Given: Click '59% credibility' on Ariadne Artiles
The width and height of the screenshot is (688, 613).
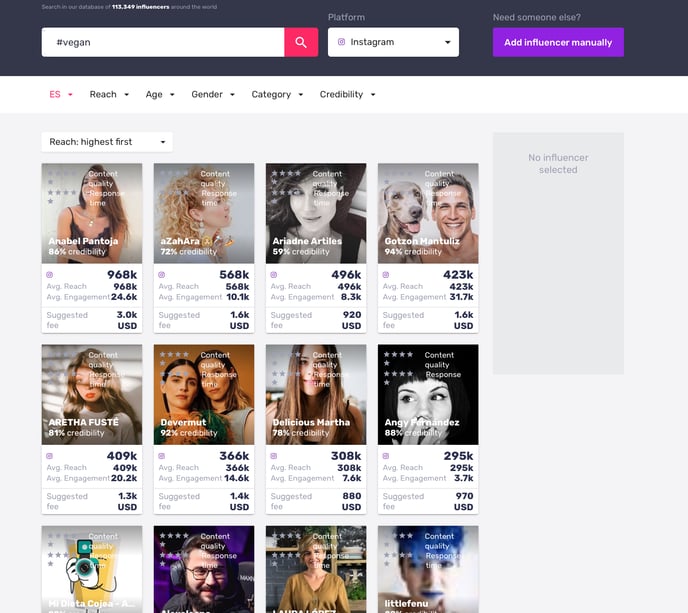Looking at the screenshot, I should (x=301, y=252).
